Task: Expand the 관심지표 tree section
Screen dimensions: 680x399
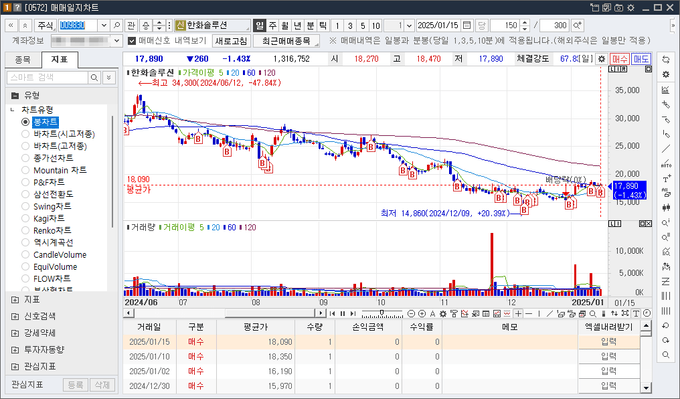Action: 15,366
